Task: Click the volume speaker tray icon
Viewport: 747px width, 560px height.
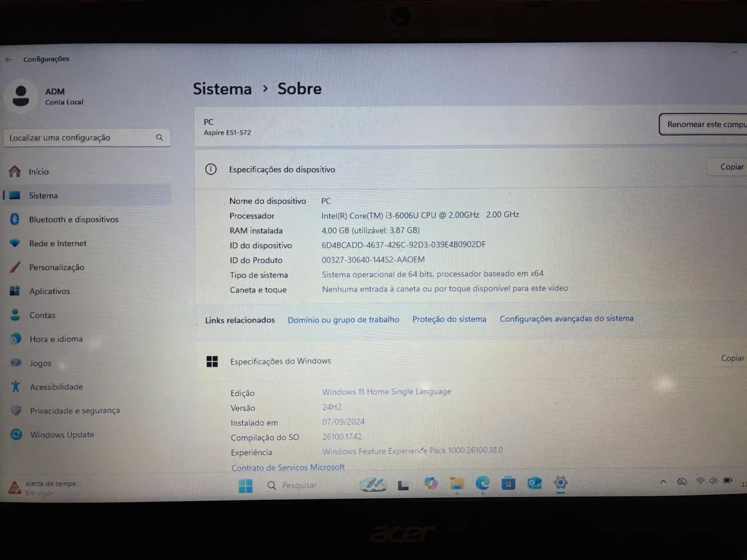Action: (713, 481)
